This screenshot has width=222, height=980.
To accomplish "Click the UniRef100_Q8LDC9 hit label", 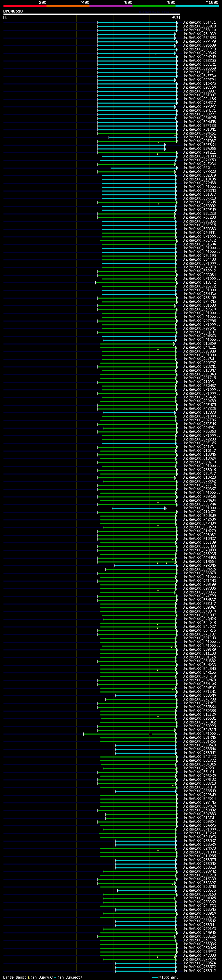I will (x=199, y=34).
